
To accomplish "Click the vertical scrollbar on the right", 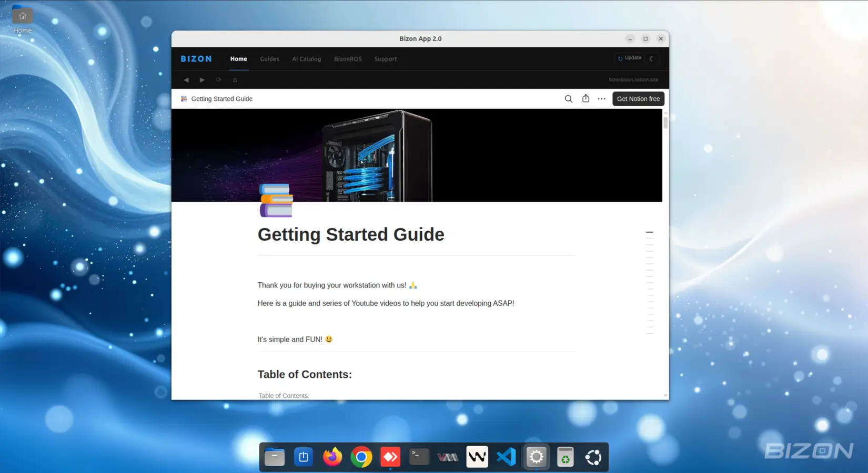I will pyautogui.click(x=664, y=125).
